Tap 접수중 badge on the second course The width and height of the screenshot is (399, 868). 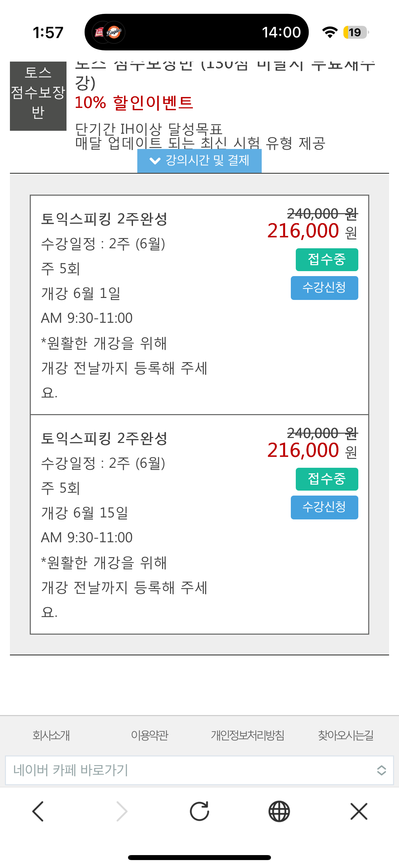click(327, 479)
